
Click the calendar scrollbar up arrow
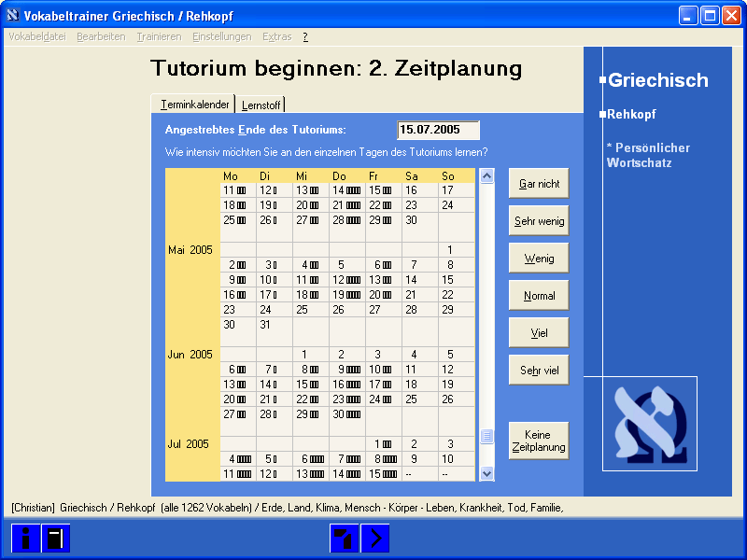click(486, 176)
